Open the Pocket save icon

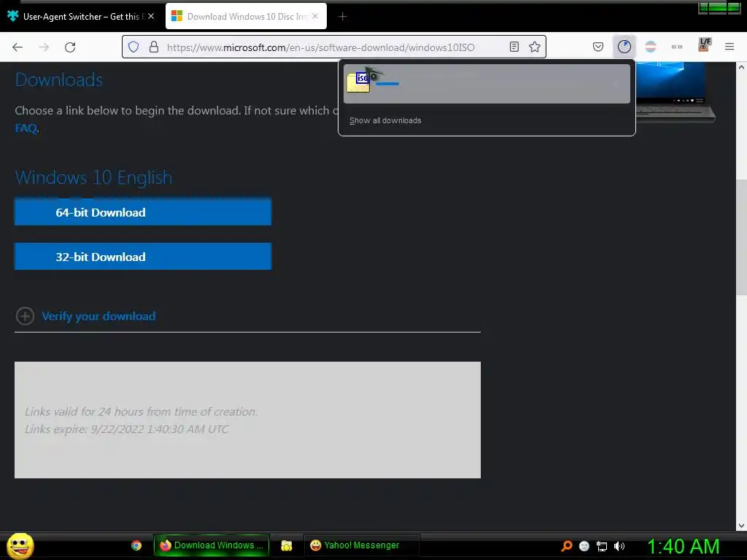pyautogui.click(x=598, y=47)
